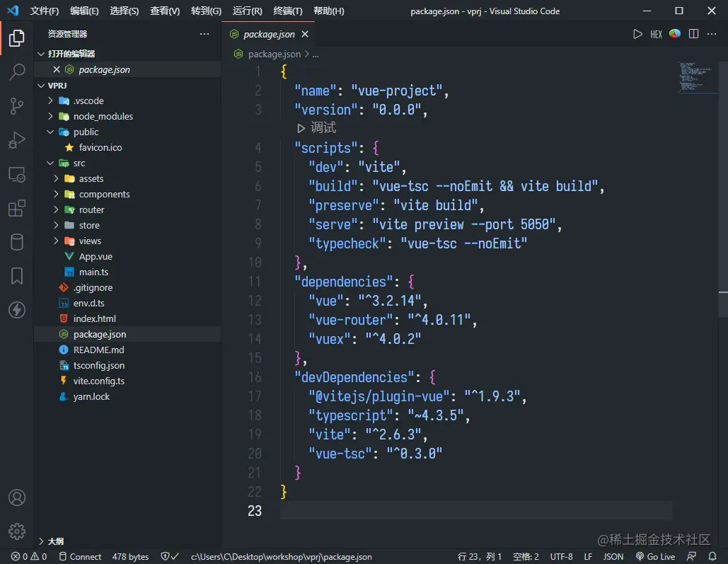This screenshot has height=564, width=728.
Task: Click the feedback icon in status bar
Action: click(691, 556)
